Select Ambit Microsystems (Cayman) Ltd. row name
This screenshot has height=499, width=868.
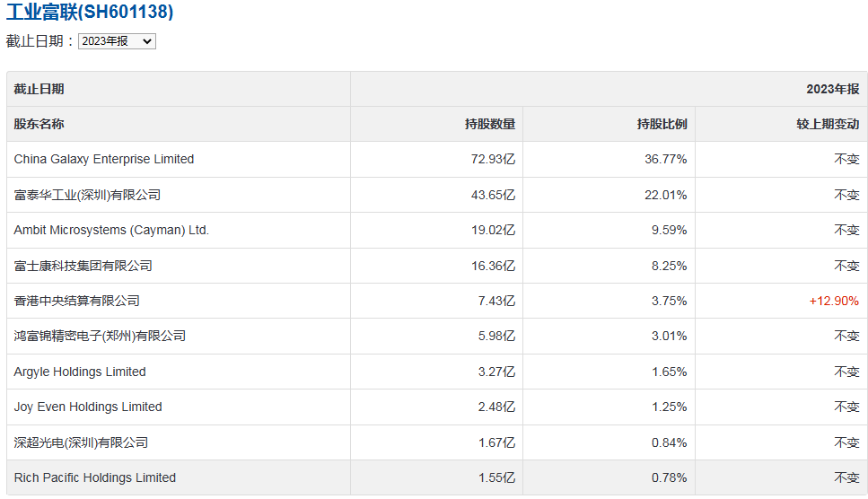(111, 230)
